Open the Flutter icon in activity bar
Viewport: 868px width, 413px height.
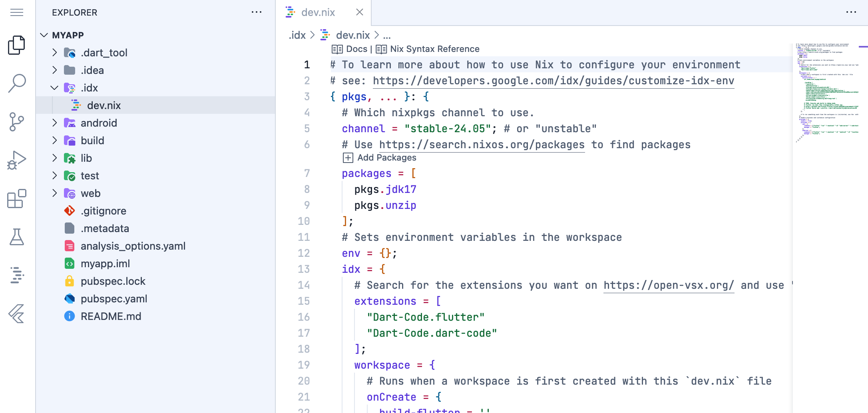[x=17, y=314]
